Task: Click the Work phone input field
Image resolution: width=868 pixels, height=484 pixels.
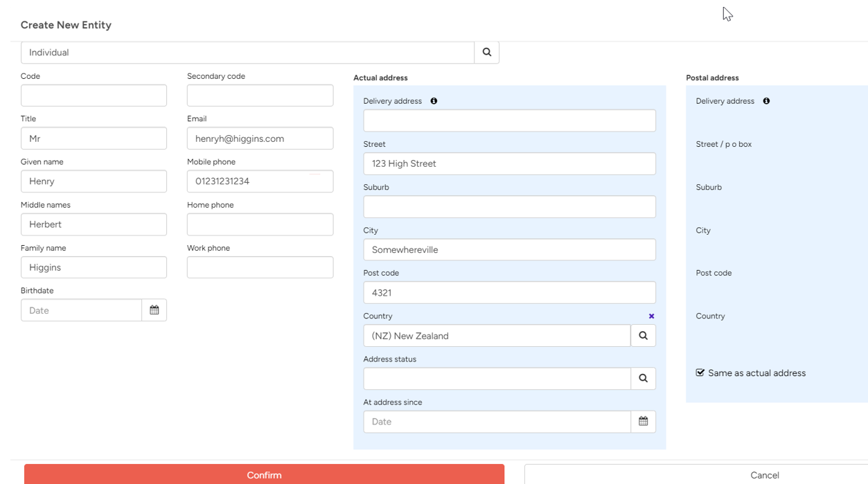Action: coord(260,267)
